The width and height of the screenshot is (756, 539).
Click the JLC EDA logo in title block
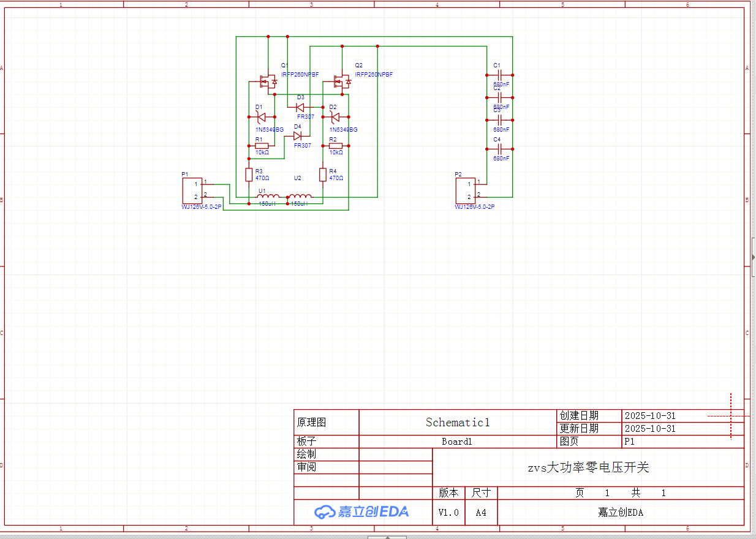point(361,512)
